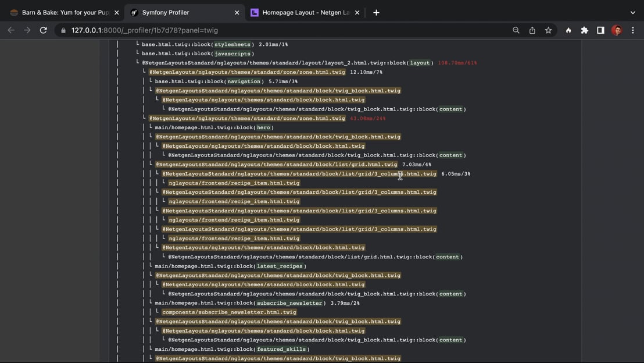Open the Chrome profile avatar
The width and height of the screenshot is (644, 363).
617,30
